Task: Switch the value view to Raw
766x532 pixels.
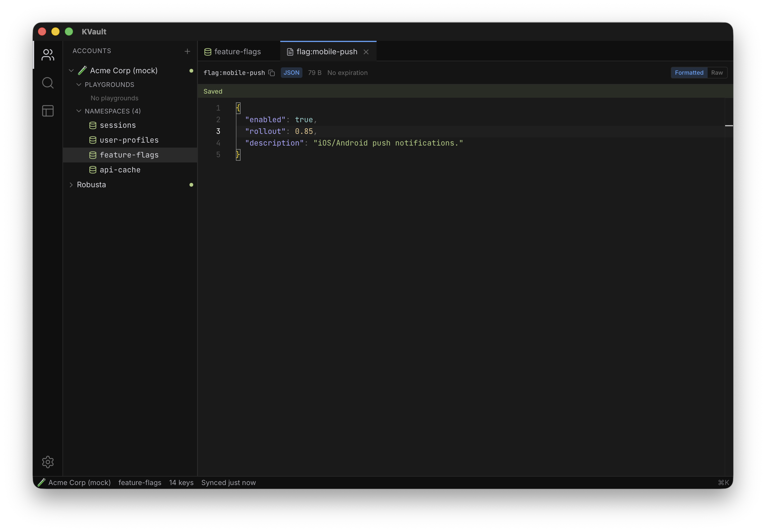Action: [x=717, y=72]
